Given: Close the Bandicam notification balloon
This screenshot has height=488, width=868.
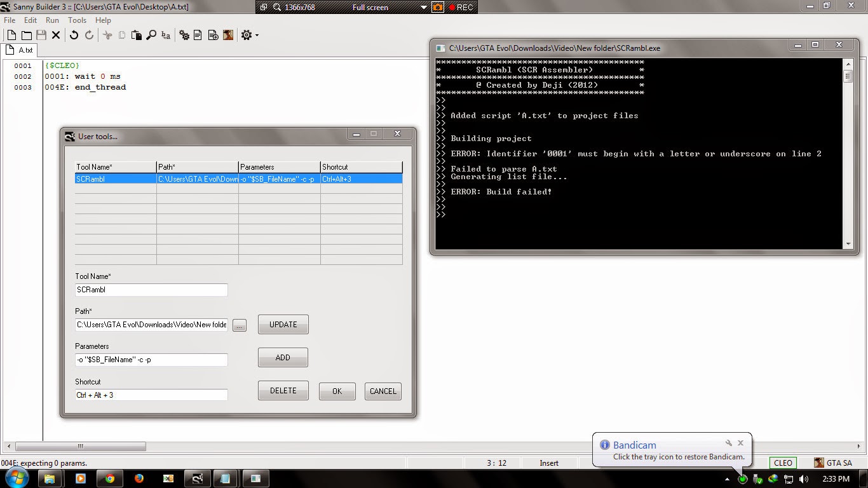Looking at the screenshot, I should coord(740,443).
